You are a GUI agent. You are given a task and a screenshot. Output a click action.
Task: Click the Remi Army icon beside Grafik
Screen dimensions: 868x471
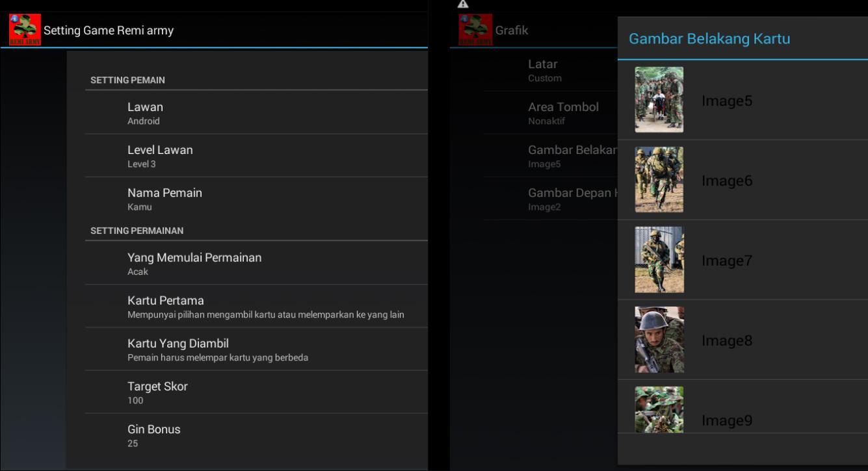pyautogui.click(x=475, y=30)
